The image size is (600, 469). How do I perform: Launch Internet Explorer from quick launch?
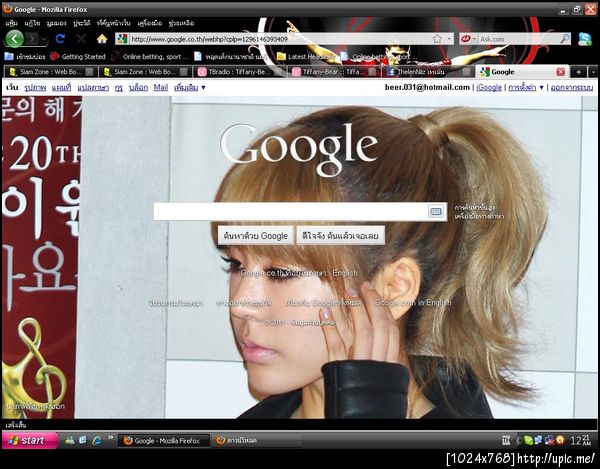pyautogui.click(x=97, y=440)
